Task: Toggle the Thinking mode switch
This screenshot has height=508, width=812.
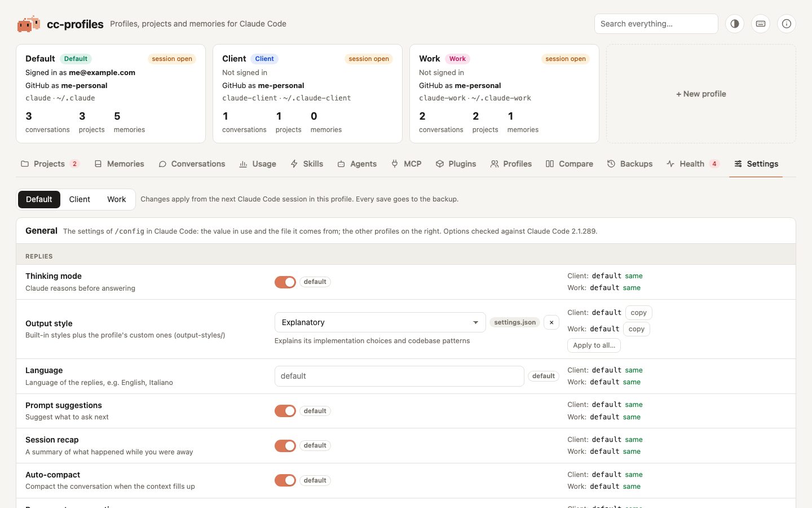Action: tap(285, 282)
